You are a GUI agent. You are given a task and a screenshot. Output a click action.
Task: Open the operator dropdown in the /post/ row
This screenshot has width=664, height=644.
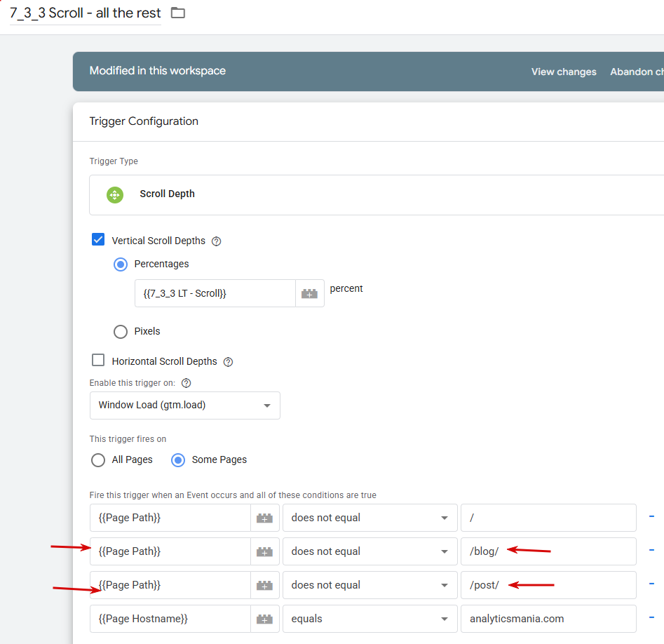370,585
